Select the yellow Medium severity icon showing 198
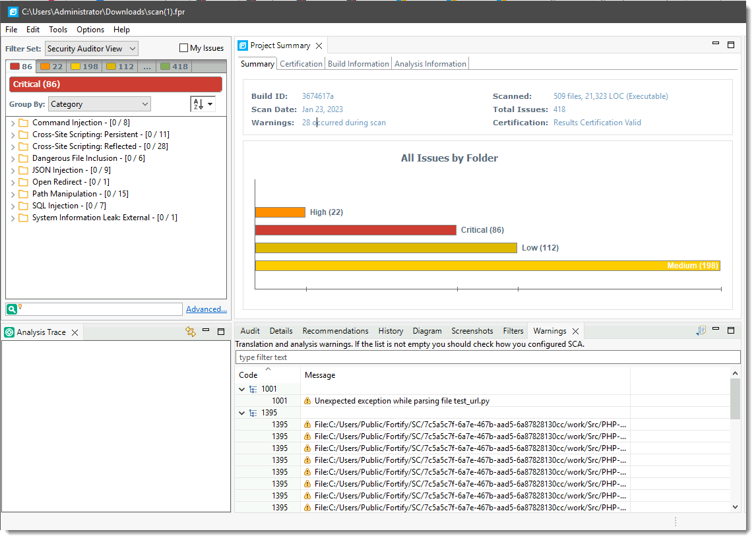The image size is (756, 540). point(73,66)
